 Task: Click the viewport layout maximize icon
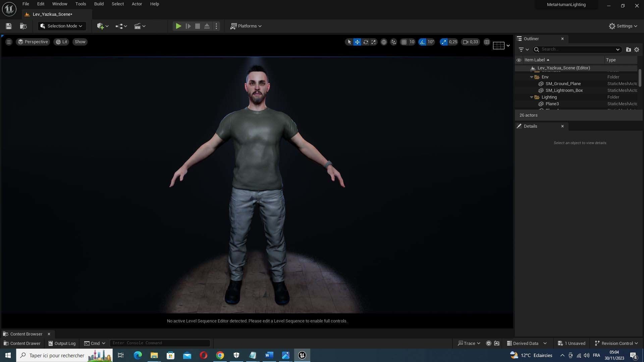click(487, 42)
